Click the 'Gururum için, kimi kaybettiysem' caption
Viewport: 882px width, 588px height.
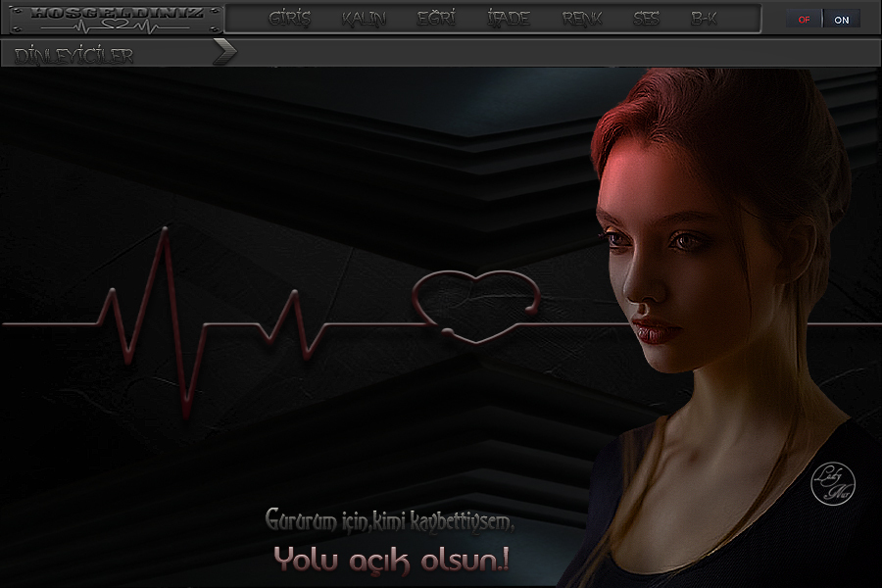point(389,520)
